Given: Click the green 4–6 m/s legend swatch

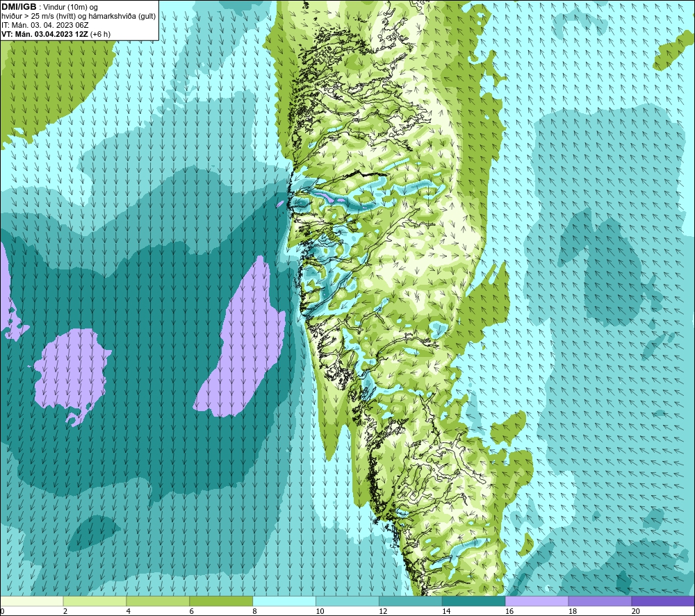Looking at the screenshot, I should (158, 601).
